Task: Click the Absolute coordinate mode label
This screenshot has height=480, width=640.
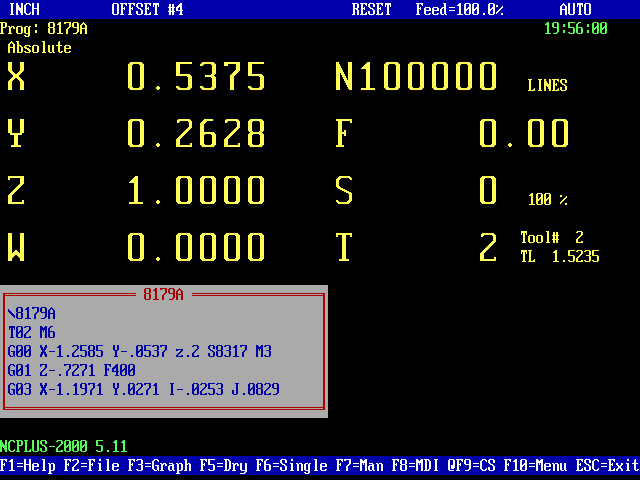Action: point(40,47)
